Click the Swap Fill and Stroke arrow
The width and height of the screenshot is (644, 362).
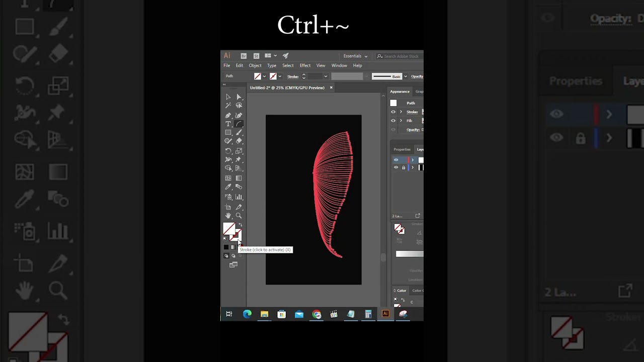pyautogui.click(x=240, y=225)
